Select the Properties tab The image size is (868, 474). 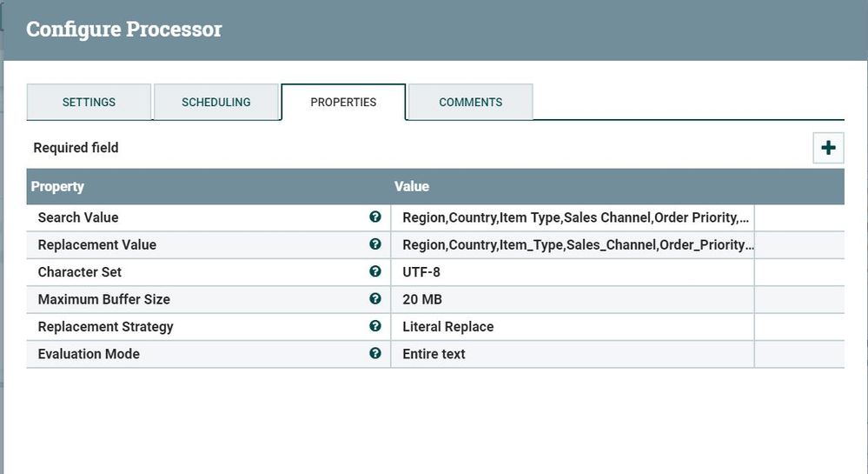[343, 102]
